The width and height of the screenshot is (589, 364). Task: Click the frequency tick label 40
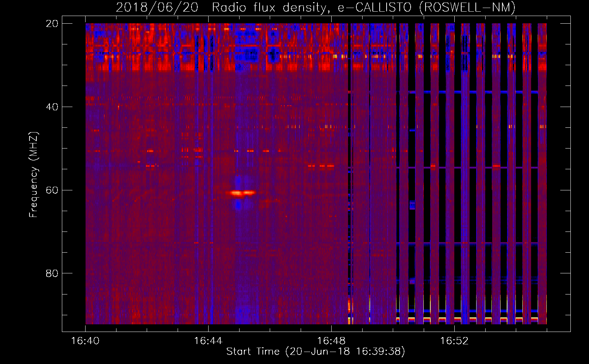coord(52,107)
